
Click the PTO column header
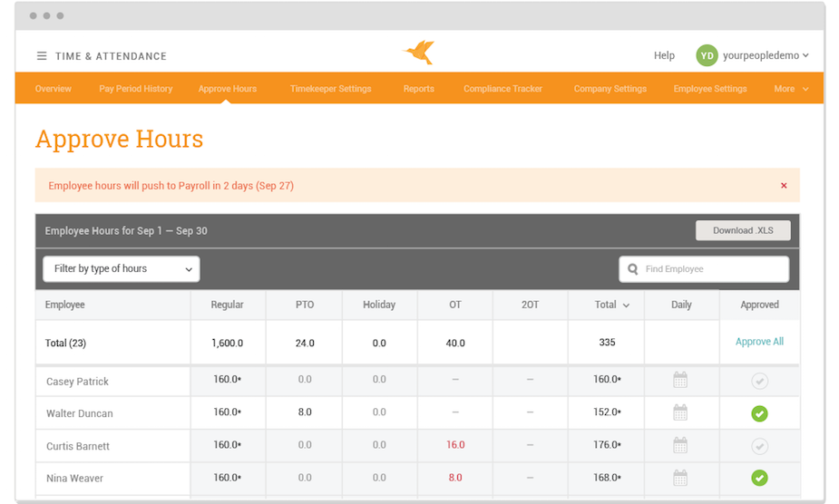[305, 305]
